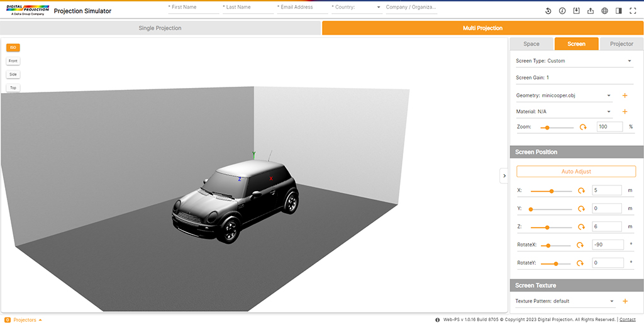Switch to the Single Projection tab
The height and width of the screenshot is (325, 644).
pos(160,28)
